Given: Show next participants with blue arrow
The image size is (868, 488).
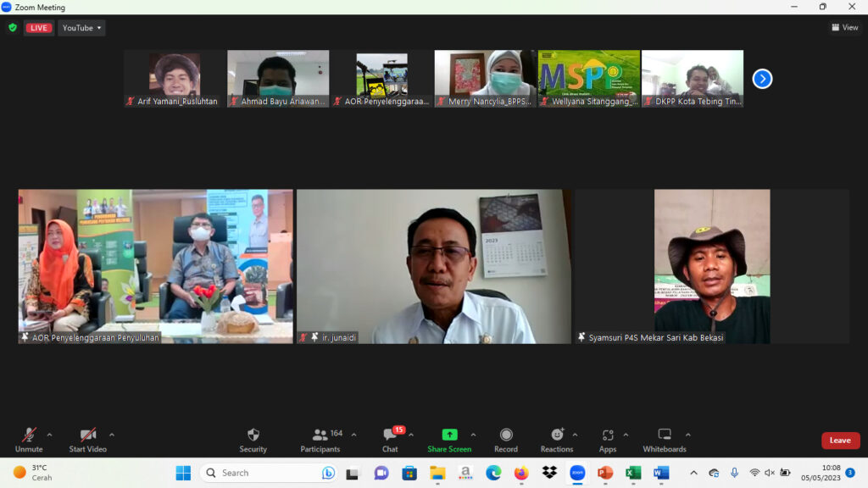Looking at the screenshot, I should pos(762,79).
